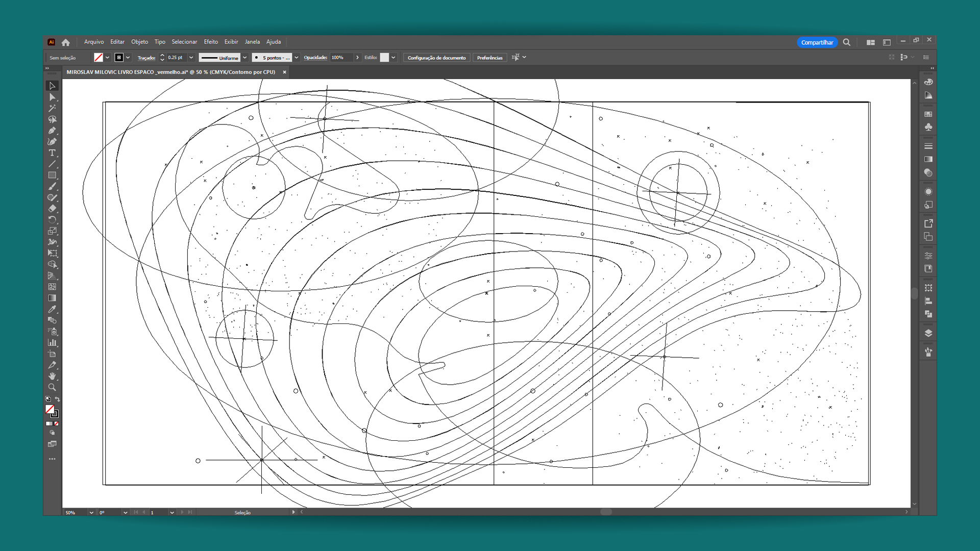This screenshot has width=980, height=551.
Task: Select the Pen tool
Action: point(52,131)
